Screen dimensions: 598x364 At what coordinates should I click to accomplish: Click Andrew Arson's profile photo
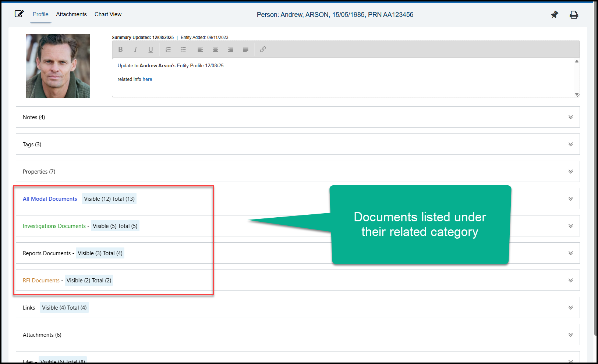(58, 66)
